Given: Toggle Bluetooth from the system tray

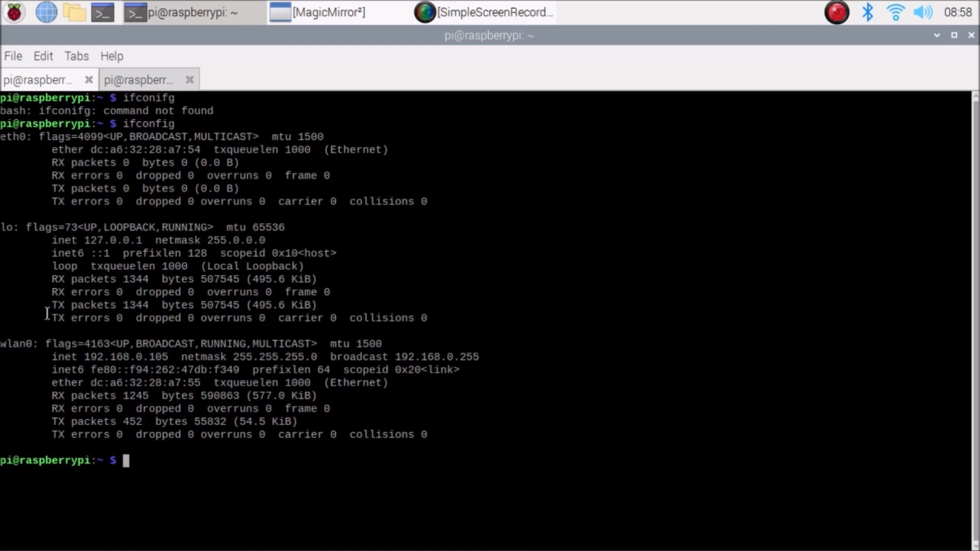Looking at the screenshot, I should pos(868,12).
